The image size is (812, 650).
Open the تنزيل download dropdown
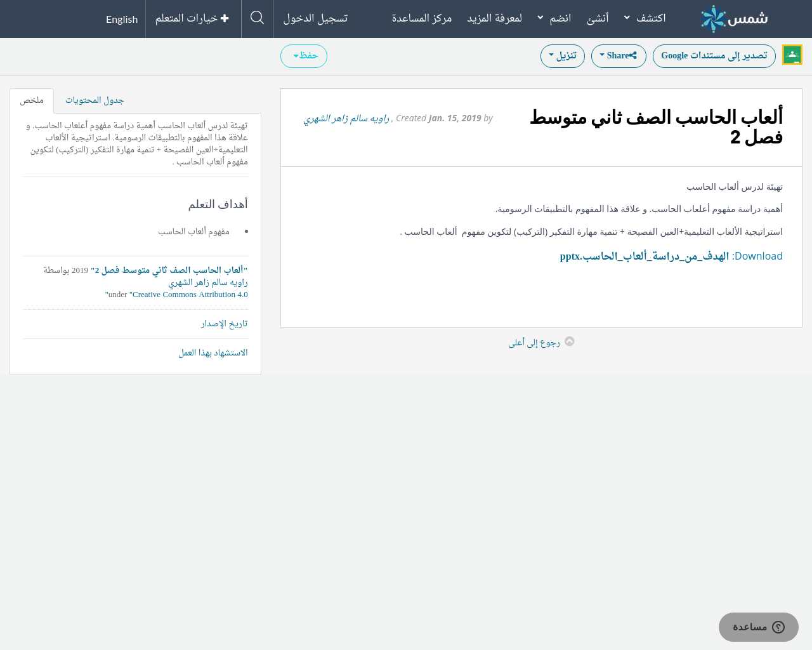(563, 56)
